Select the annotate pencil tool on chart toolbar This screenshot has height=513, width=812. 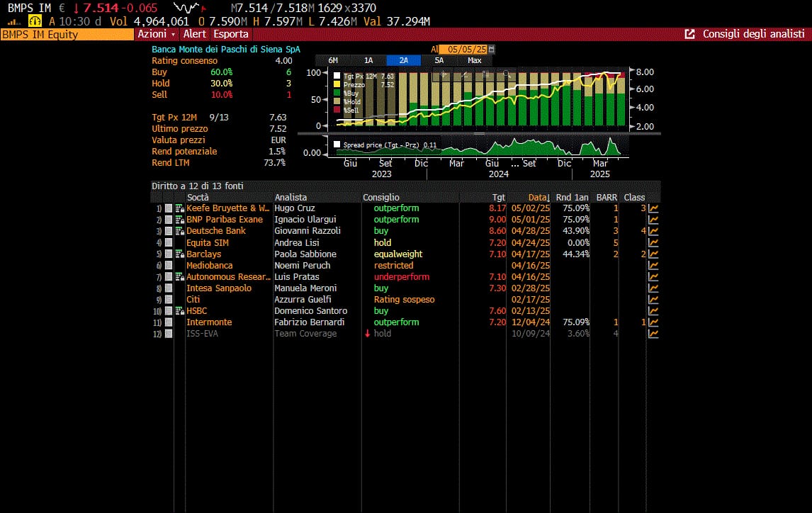point(465,74)
